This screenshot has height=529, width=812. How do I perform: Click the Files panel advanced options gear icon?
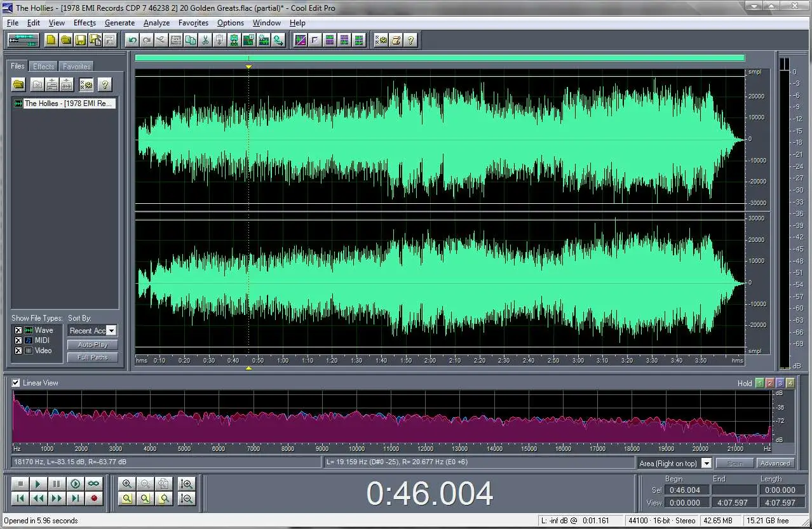[86, 84]
